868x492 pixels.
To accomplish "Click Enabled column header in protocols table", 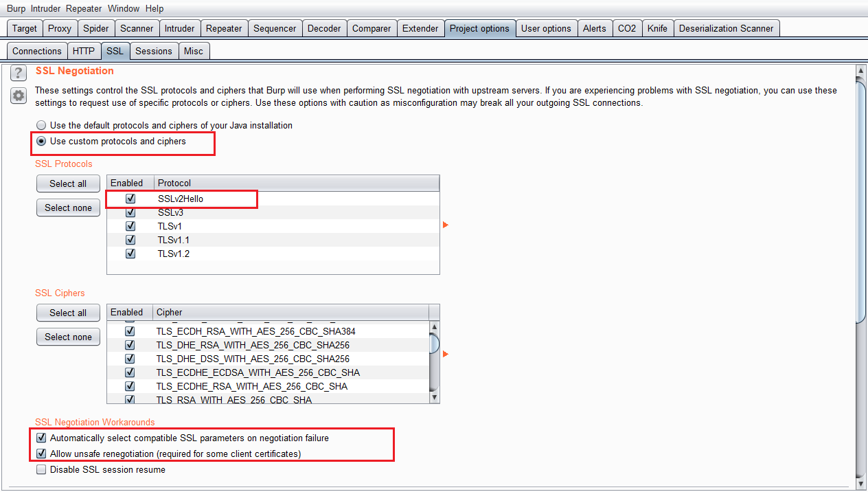I will click(130, 183).
